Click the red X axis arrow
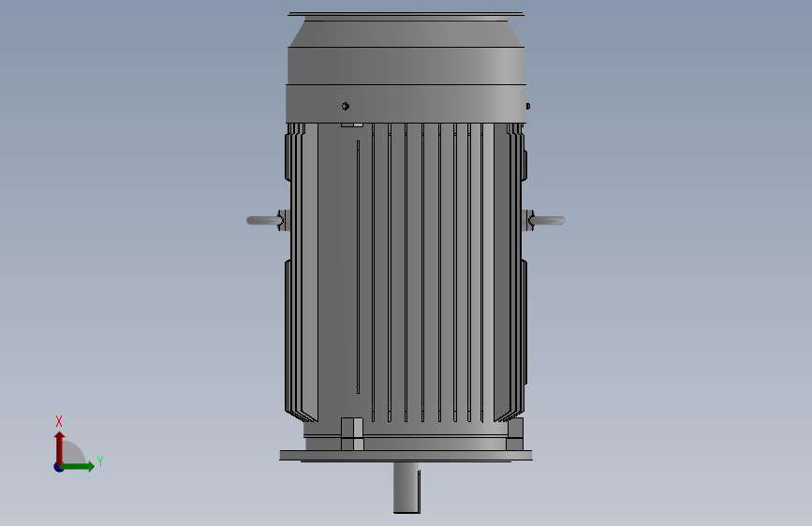 point(59,447)
